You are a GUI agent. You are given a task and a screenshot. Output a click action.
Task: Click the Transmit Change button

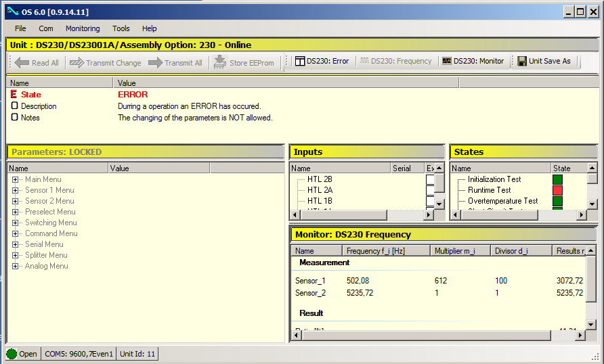[105, 62]
